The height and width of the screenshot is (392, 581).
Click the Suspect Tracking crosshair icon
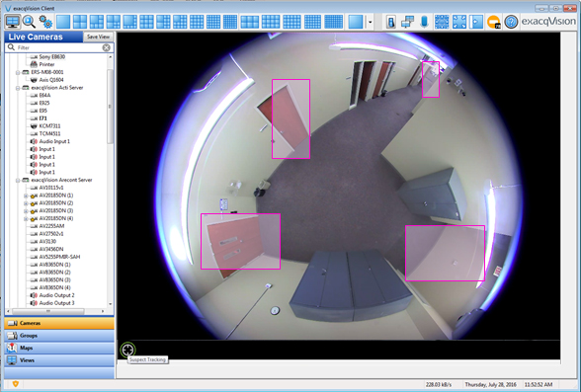[x=127, y=350]
